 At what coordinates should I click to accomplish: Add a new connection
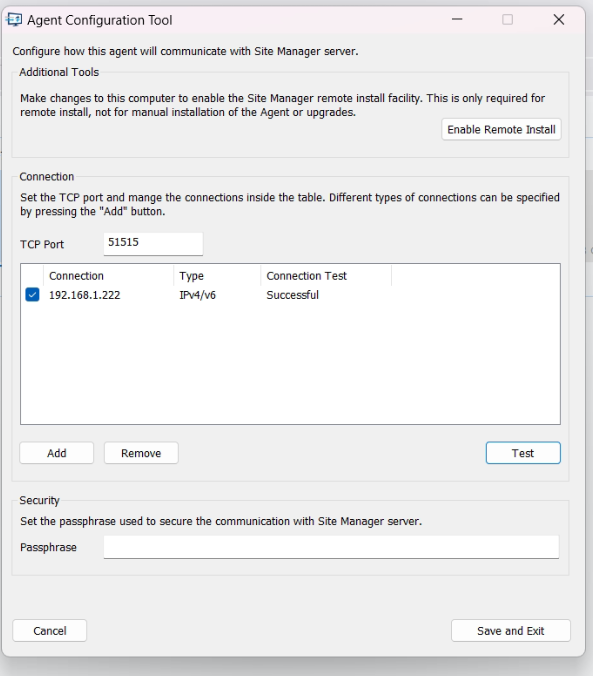[56, 453]
